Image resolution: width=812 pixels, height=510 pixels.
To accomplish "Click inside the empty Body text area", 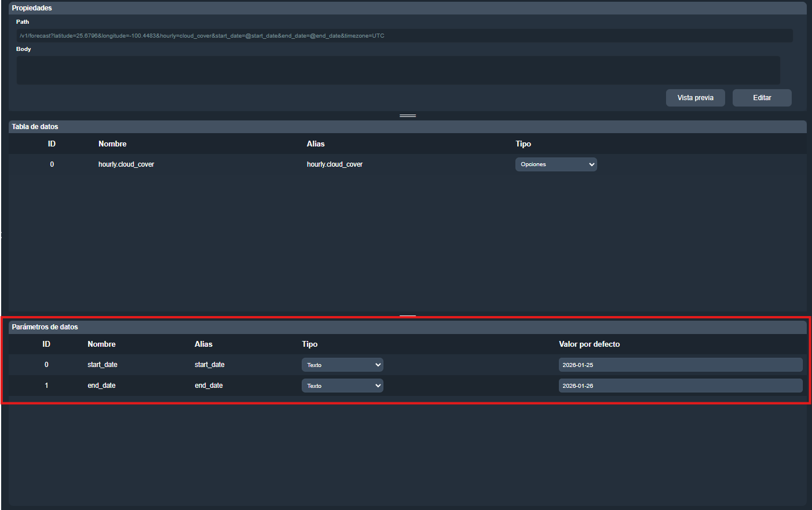I will [398, 70].
